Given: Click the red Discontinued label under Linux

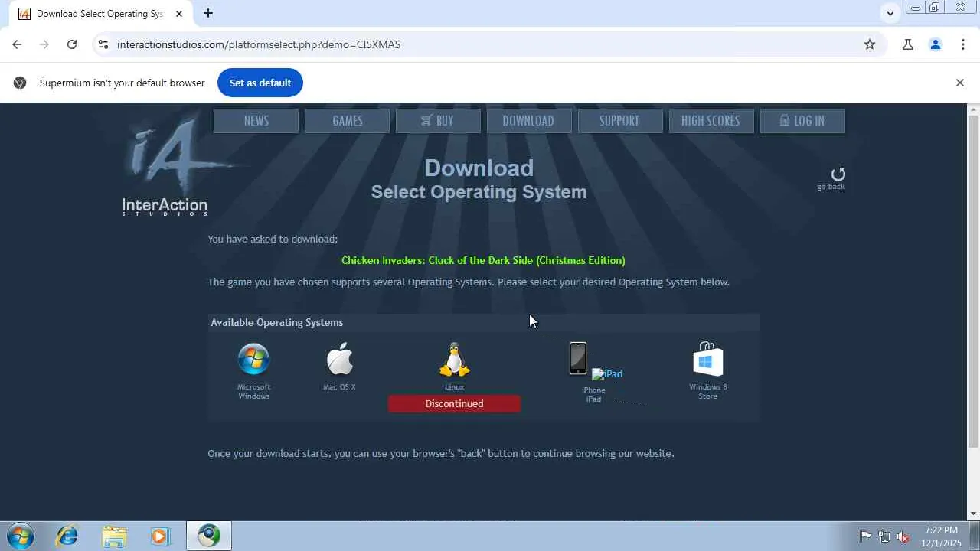Looking at the screenshot, I should 454,403.
